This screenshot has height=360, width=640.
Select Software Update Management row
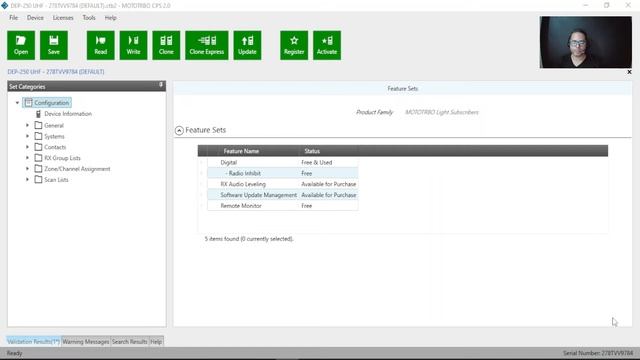point(283,195)
